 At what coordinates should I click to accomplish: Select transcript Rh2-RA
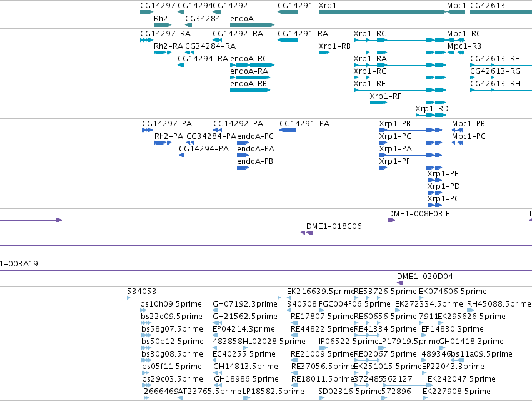click(x=168, y=46)
